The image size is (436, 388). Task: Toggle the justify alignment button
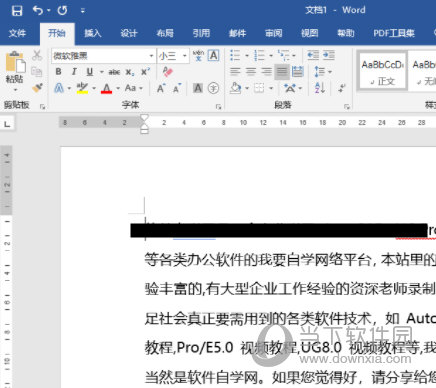point(282,72)
